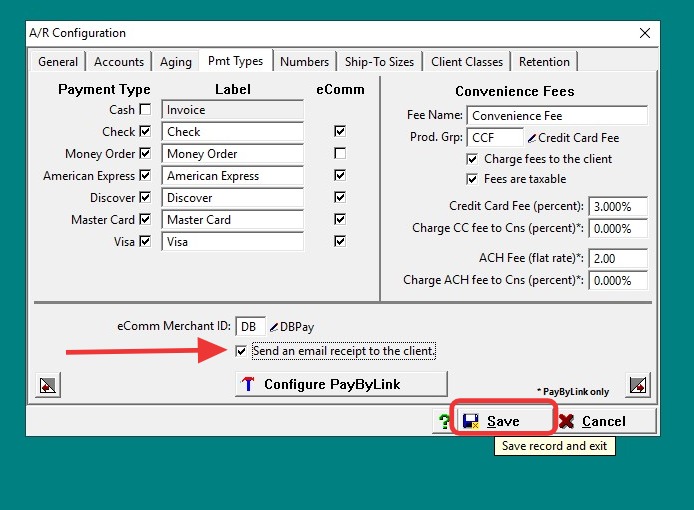Open the Numbers tab
The image size is (694, 510).
(305, 62)
